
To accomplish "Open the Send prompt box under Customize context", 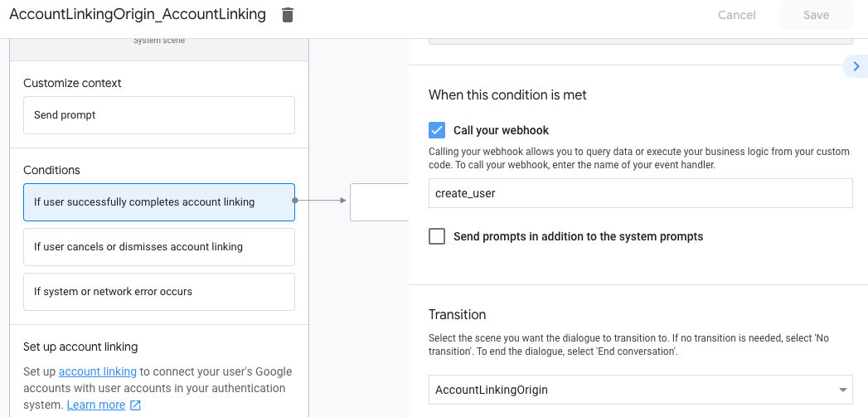I will point(159,115).
